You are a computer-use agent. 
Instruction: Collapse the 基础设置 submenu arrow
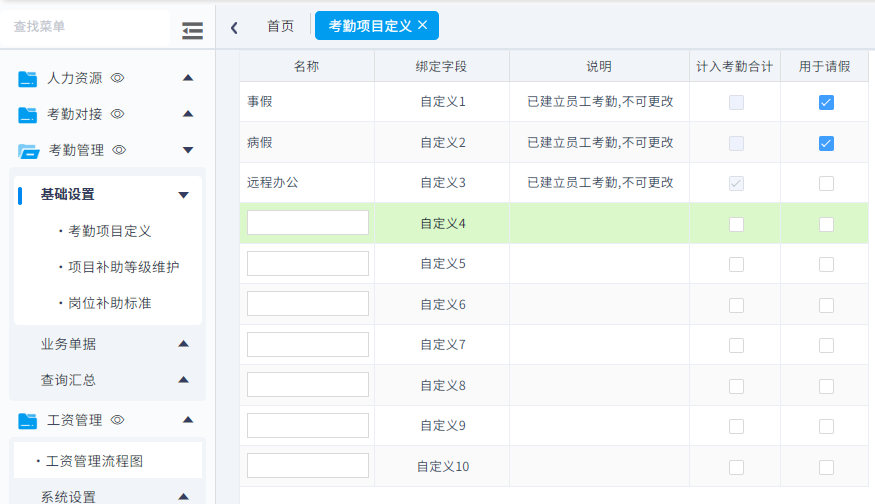183,195
